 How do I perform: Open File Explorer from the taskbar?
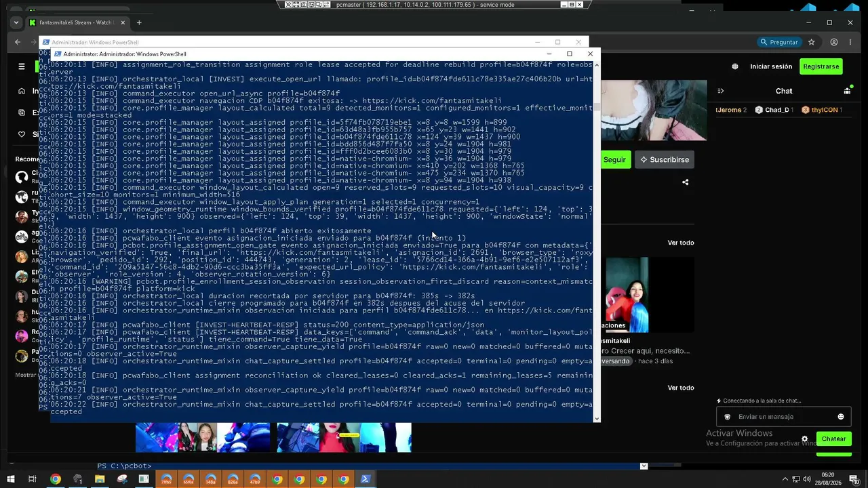click(100, 479)
